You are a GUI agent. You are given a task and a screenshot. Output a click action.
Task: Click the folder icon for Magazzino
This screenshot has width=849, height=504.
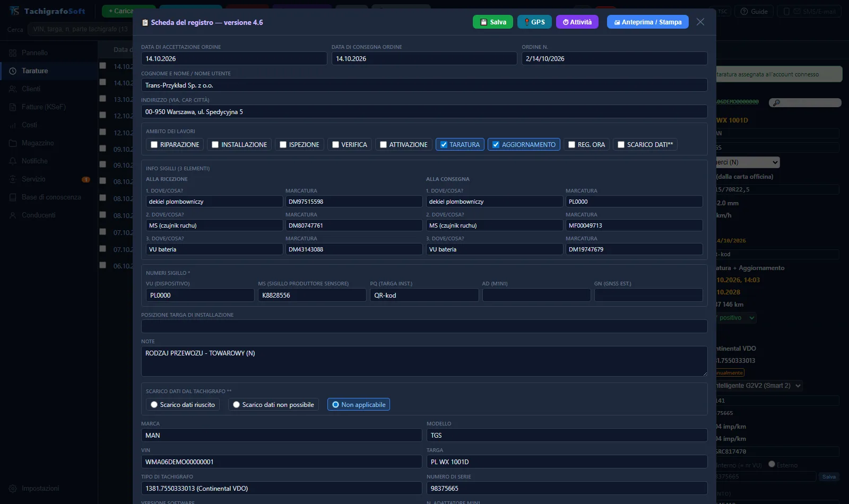(x=13, y=143)
